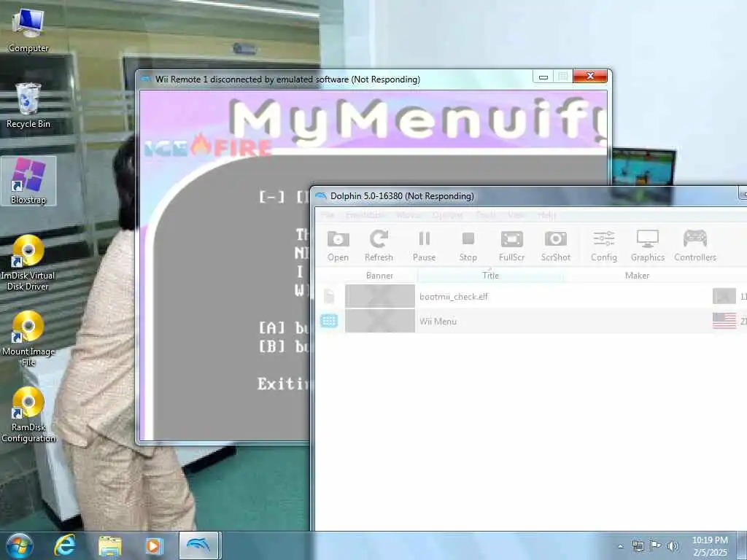Take a screenshot with ScrShot icon
Image resolution: width=747 pixels, height=560 pixels.
click(x=555, y=246)
